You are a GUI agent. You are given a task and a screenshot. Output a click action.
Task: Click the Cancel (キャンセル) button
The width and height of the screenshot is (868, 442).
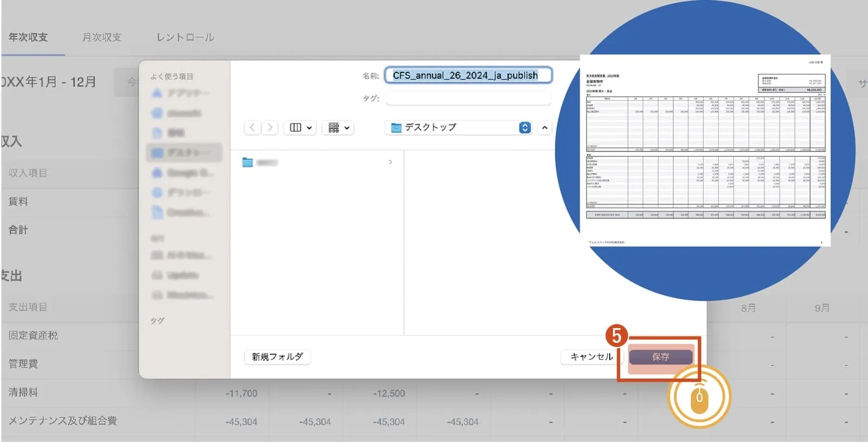coord(591,357)
